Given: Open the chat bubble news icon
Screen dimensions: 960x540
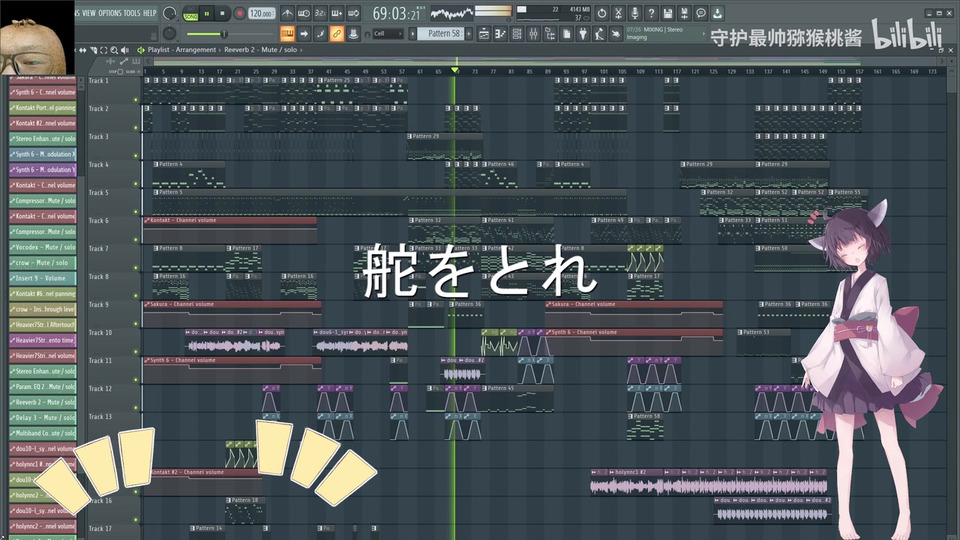Looking at the screenshot, I should click(x=701, y=13).
